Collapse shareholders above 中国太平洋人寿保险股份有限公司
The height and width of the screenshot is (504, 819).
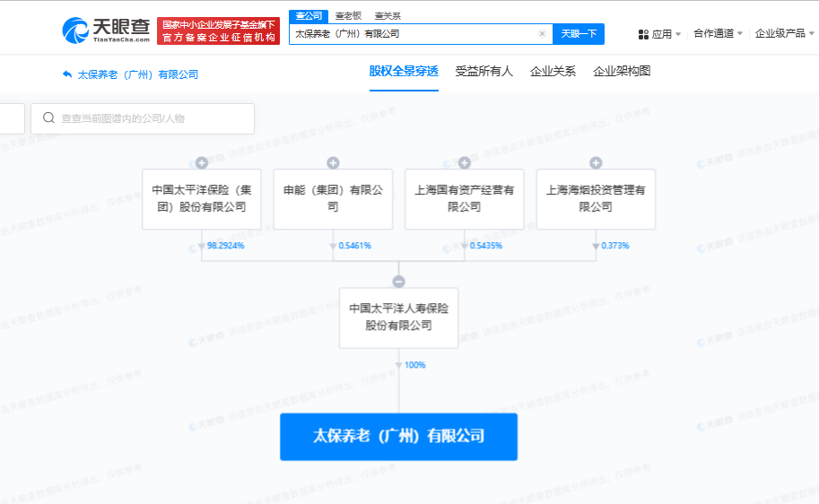coord(399,282)
